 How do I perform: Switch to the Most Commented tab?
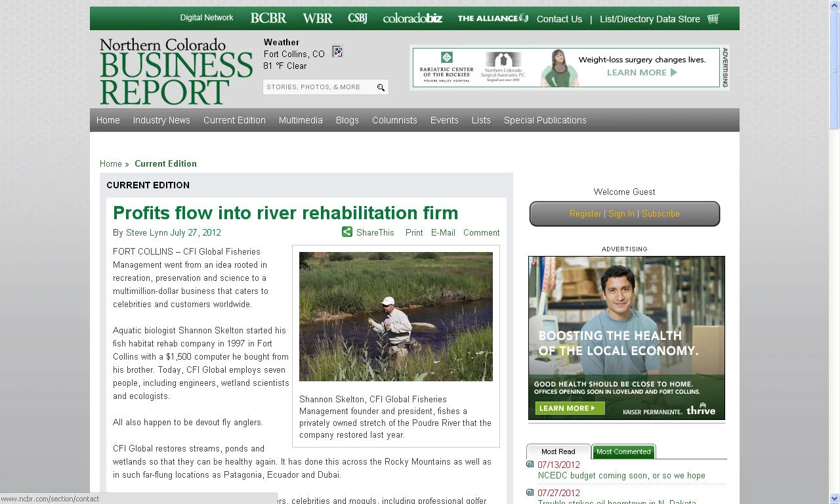(623, 451)
